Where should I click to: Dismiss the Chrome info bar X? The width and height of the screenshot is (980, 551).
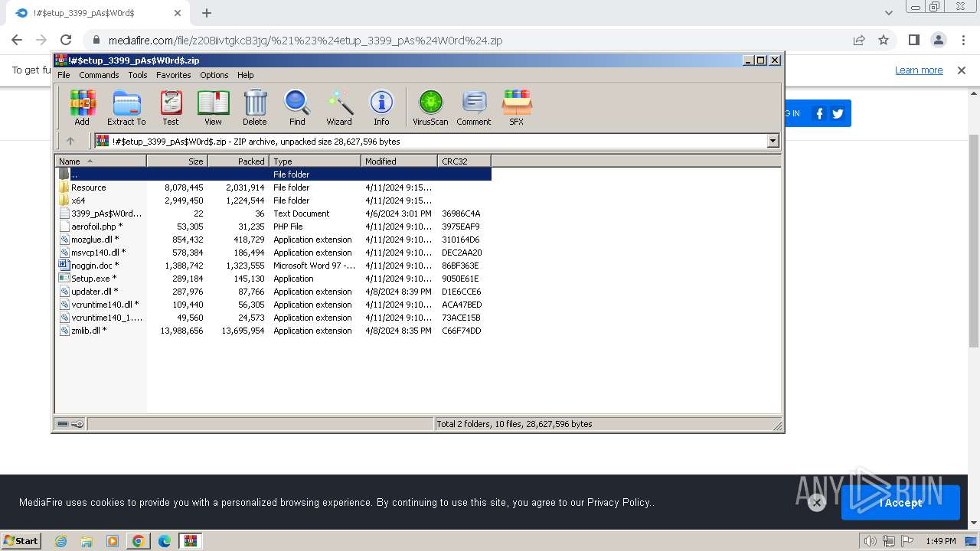click(x=962, y=70)
